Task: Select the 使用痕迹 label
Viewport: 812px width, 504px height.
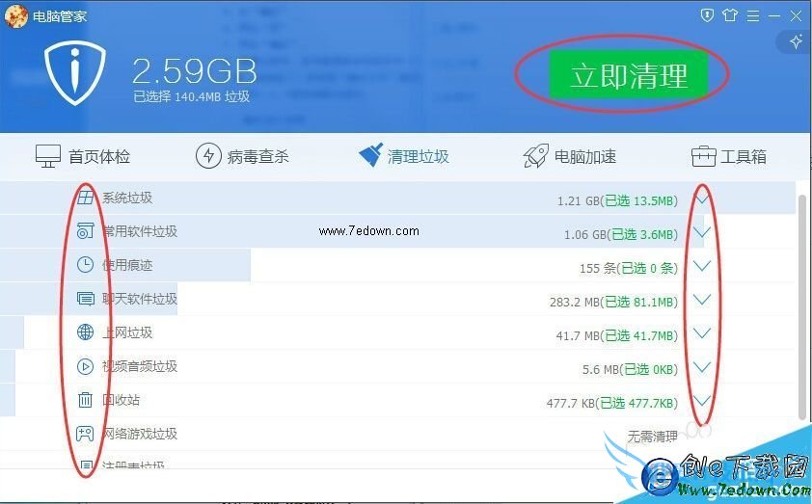Action: (x=127, y=265)
